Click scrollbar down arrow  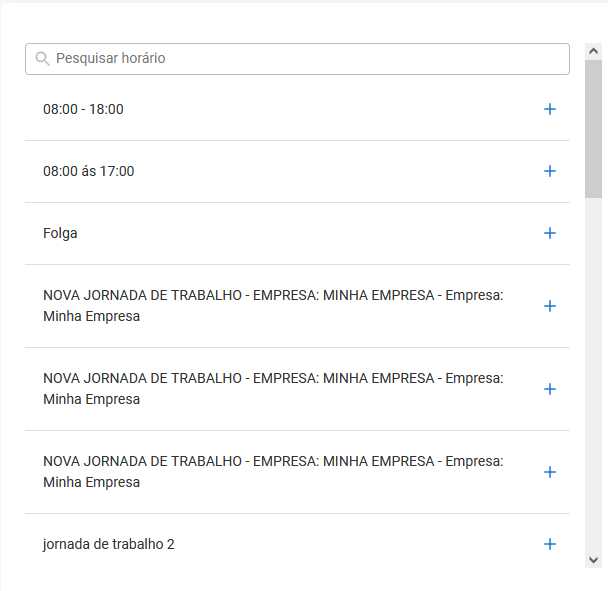[x=593, y=560]
